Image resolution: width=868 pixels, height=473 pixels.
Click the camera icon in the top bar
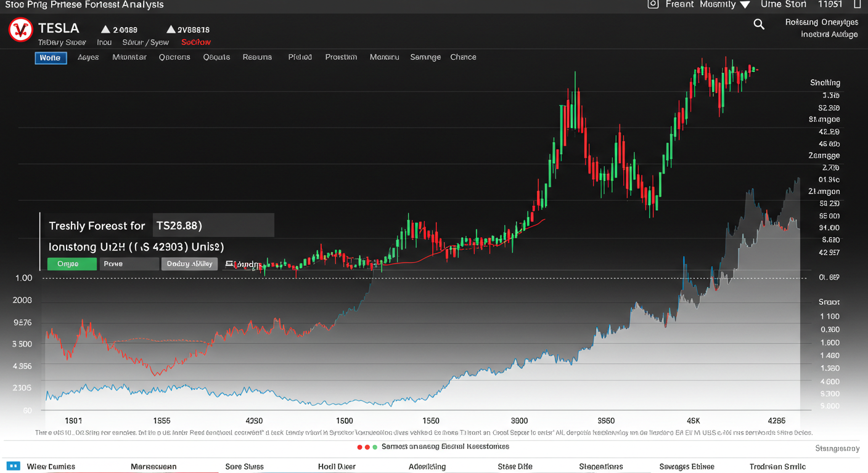pos(653,4)
